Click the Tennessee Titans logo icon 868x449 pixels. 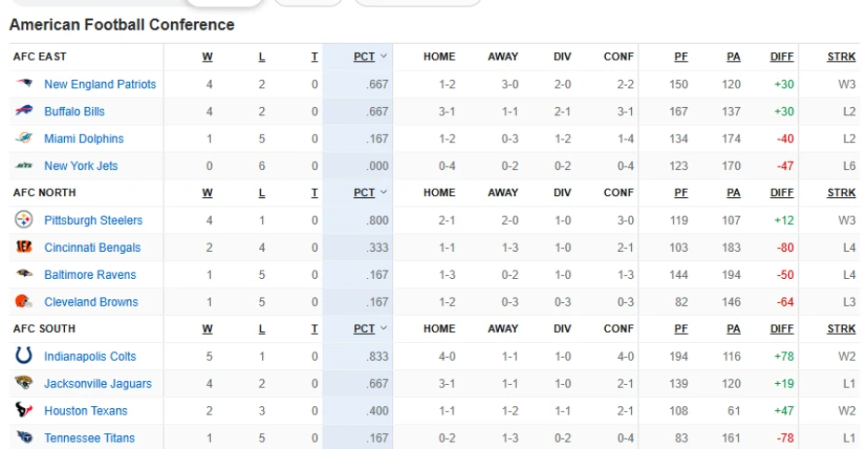(x=24, y=438)
